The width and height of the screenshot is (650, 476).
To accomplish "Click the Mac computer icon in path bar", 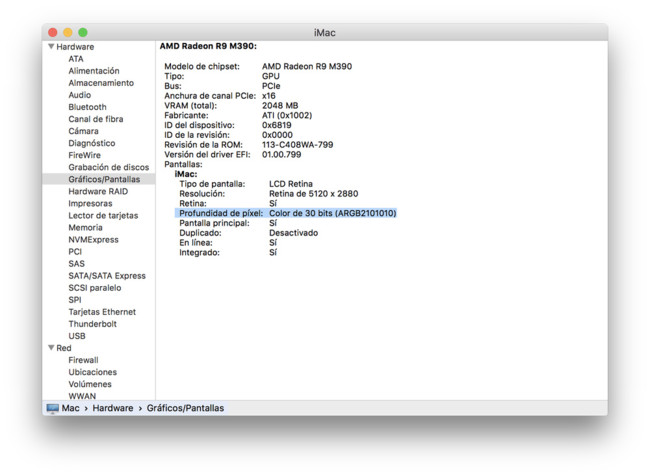I will click(53, 408).
